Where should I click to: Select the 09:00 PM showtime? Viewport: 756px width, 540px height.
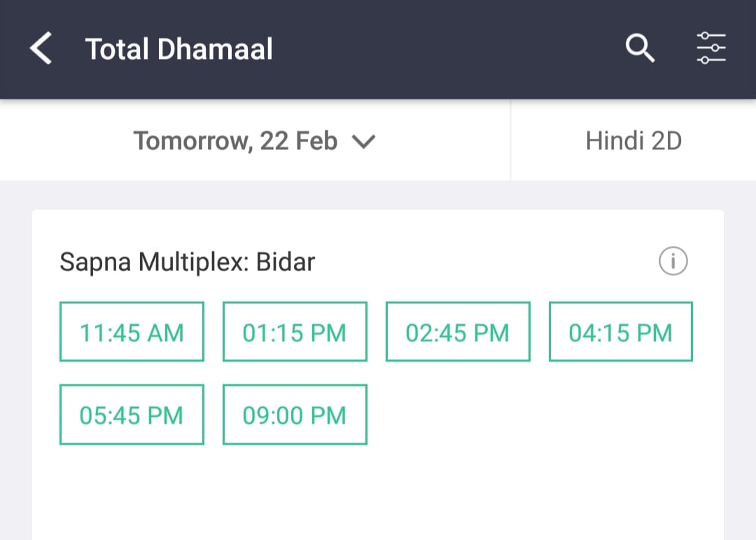[x=295, y=415]
